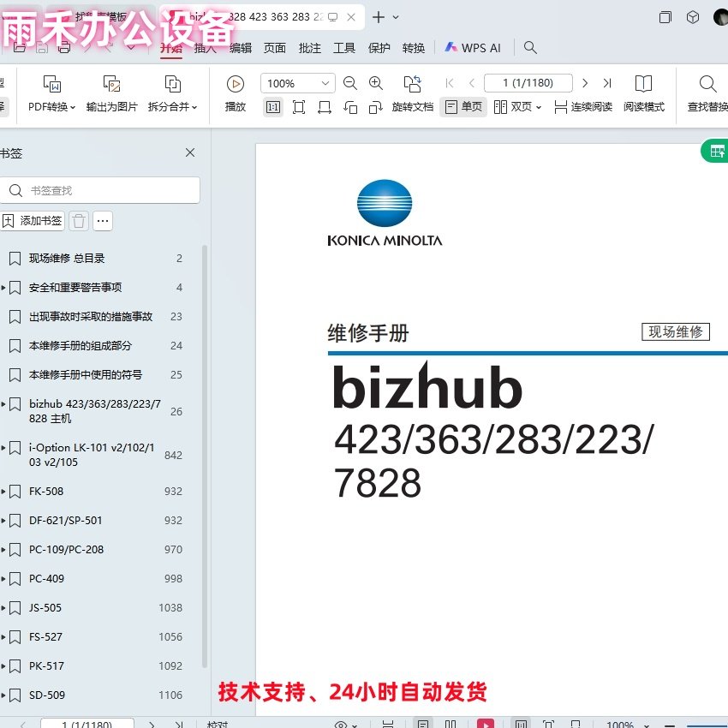Open the 100% zoom dropdown
This screenshot has width=728, height=728.
[x=297, y=83]
